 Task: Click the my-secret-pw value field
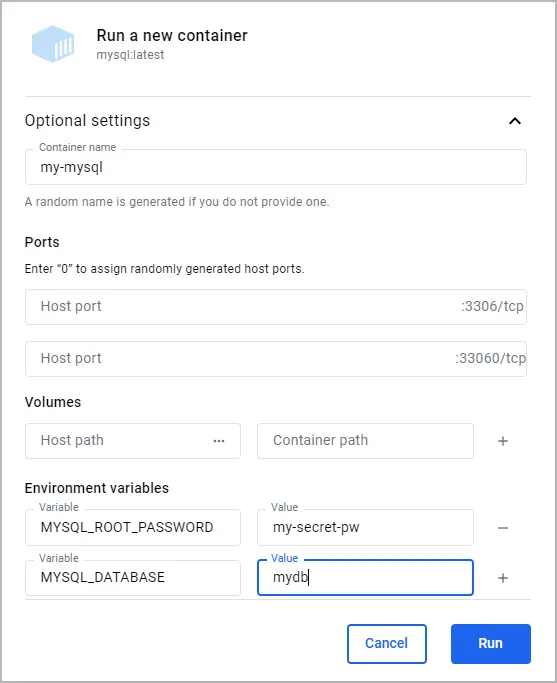pos(365,527)
